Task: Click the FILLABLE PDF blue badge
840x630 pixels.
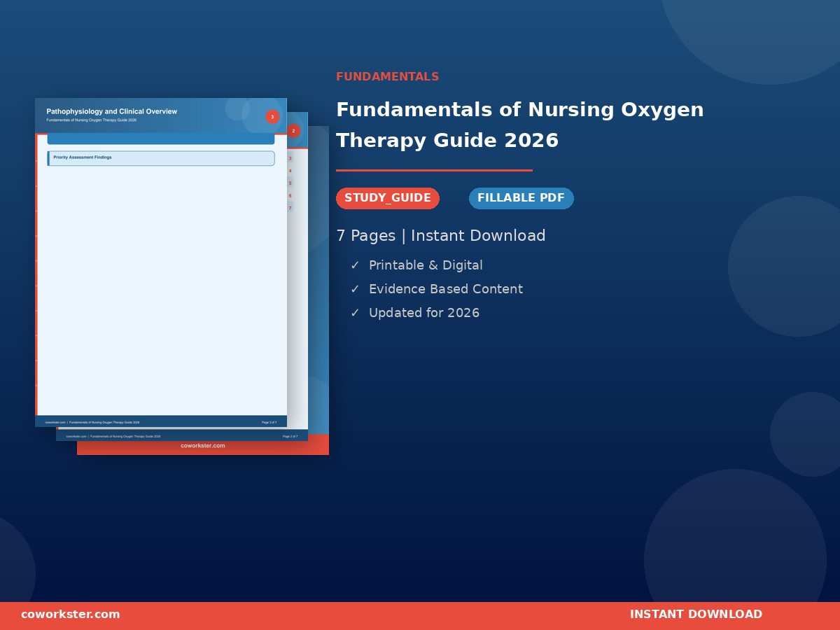Action: pos(521,198)
